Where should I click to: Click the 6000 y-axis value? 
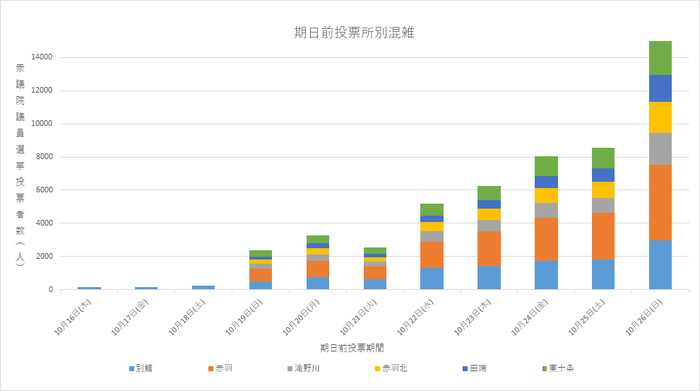coord(44,190)
